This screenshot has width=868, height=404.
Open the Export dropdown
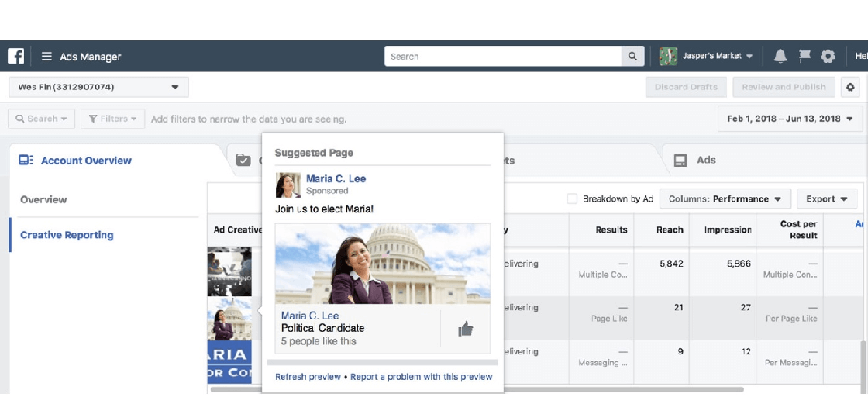[827, 199]
